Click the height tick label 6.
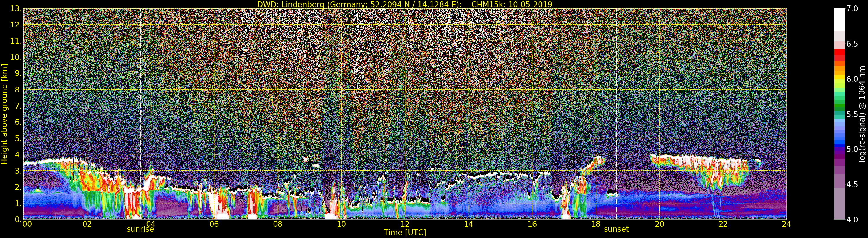This screenshot has height=238, width=868. coord(18,122)
